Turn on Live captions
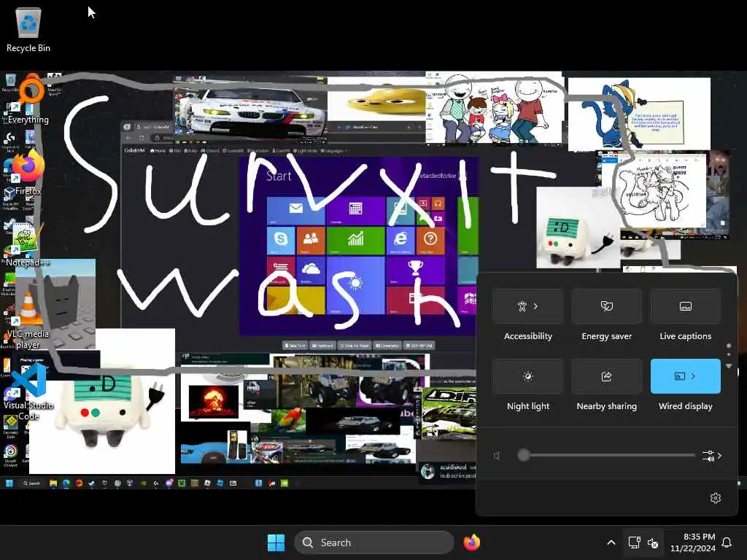The width and height of the screenshot is (747, 560). click(686, 306)
